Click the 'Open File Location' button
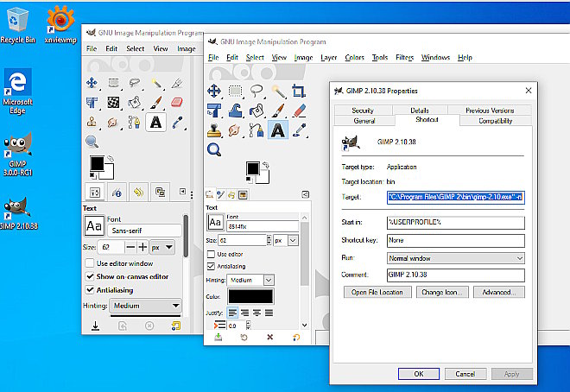Image resolution: width=570 pixels, height=392 pixels. pyautogui.click(x=377, y=292)
